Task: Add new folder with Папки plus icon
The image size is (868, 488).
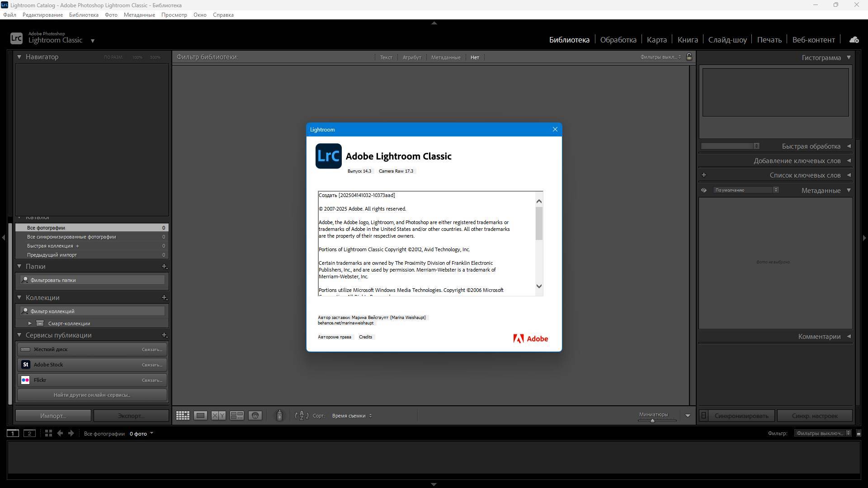Action: (165, 267)
